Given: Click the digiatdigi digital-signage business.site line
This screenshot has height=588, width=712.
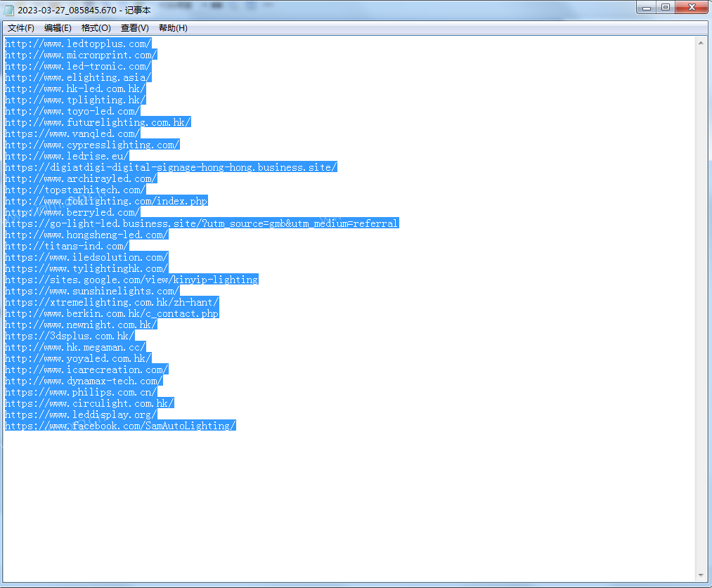Looking at the screenshot, I should [171, 167].
